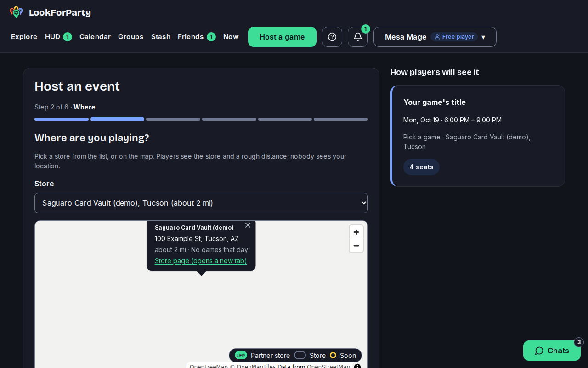The width and height of the screenshot is (588, 368).
Task: Click the 'How players will see it' heading
Action: click(435, 72)
